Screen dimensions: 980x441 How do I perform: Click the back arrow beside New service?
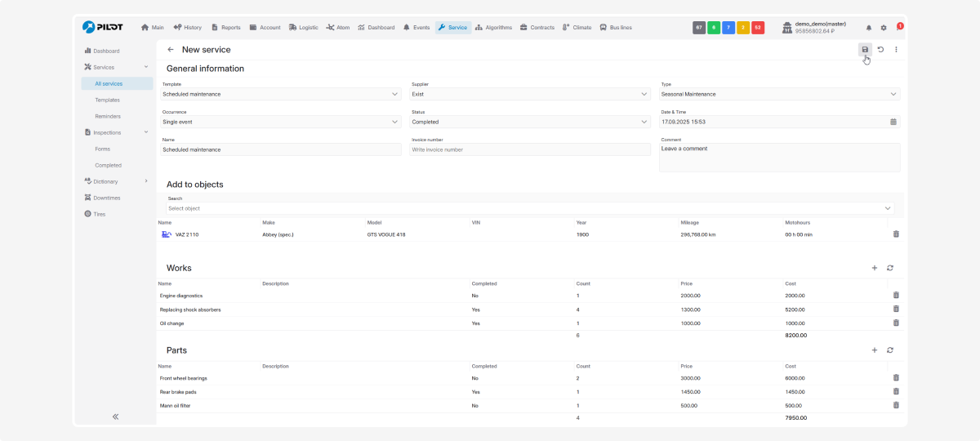pos(171,50)
